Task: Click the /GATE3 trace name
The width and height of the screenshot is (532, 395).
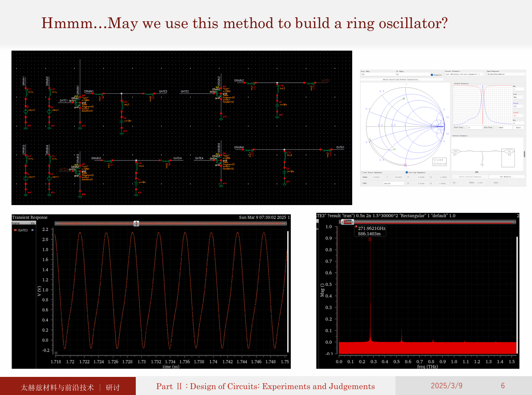Action: (x=23, y=230)
